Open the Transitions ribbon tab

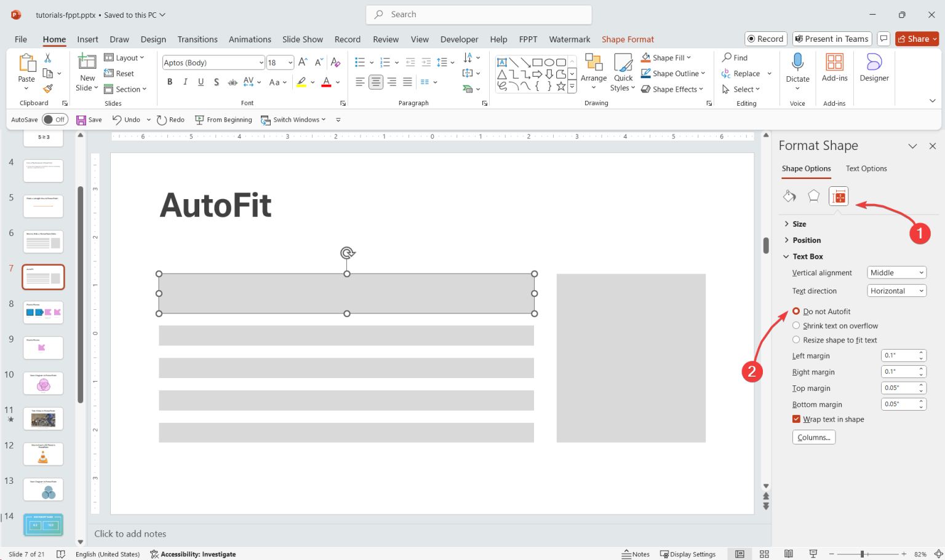[197, 39]
